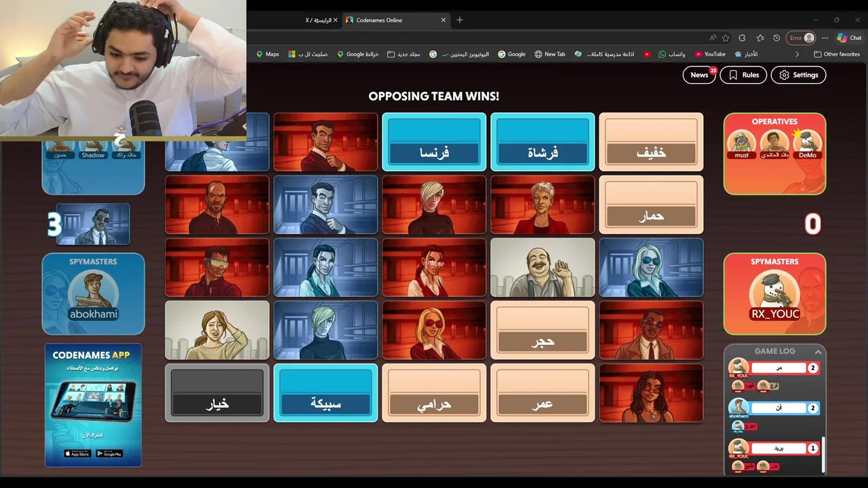Screen dimensions: 868x488
Task: Click the must operative avatar
Action: (741, 144)
